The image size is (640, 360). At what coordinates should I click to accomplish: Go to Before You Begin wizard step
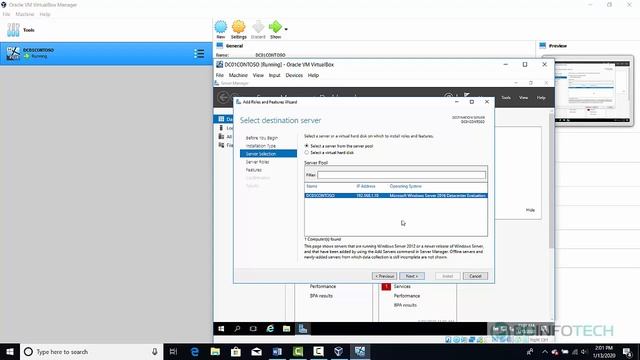click(262, 138)
